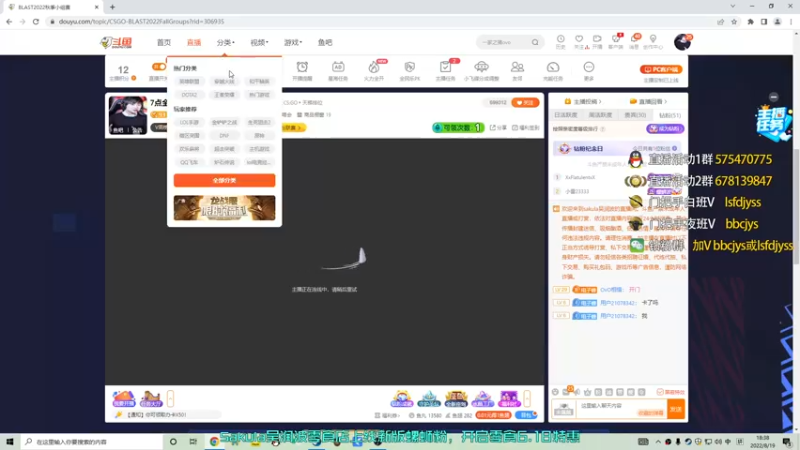Screen dimensions: 800x450
Task: Open the messages bell icon
Action: tap(634, 41)
